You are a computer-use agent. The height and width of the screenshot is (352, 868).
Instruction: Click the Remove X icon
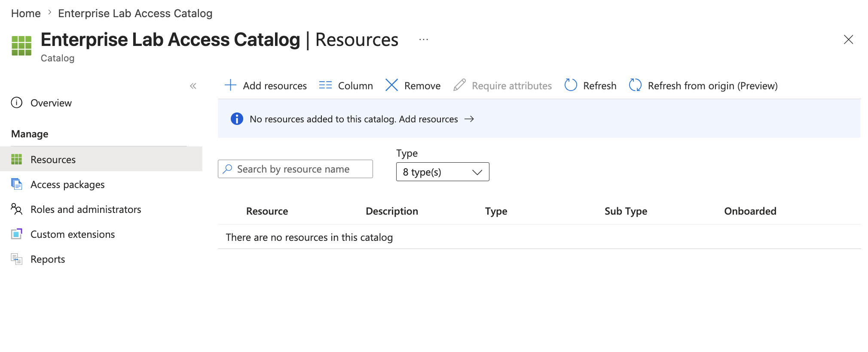pyautogui.click(x=391, y=85)
